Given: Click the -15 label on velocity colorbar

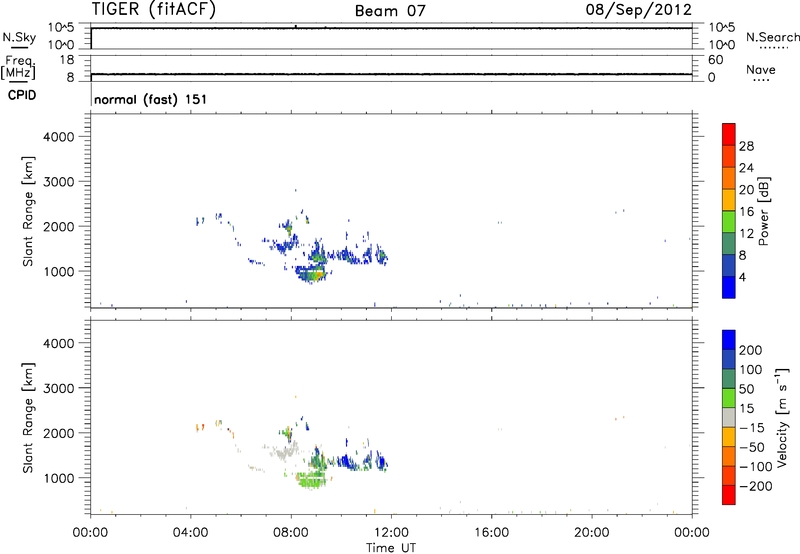Looking at the screenshot, I should point(752,427).
